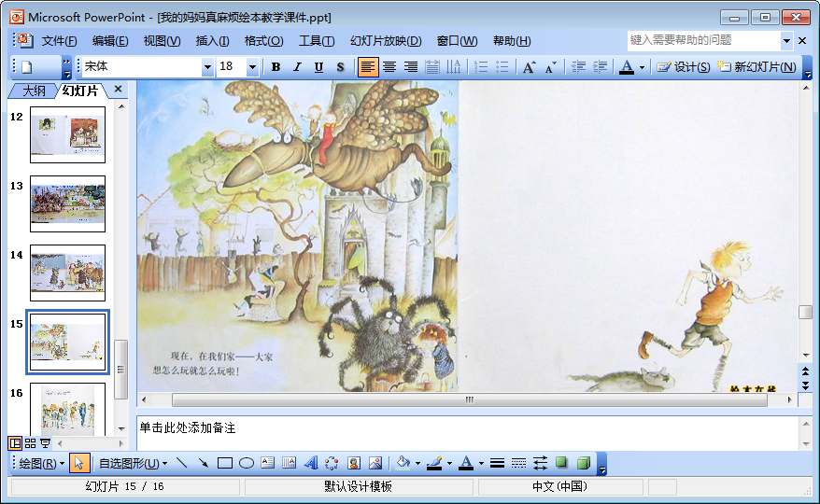820x504 pixels.
Task: Open the 宋体 font name dropdown
Action: (x=207, y=67)
